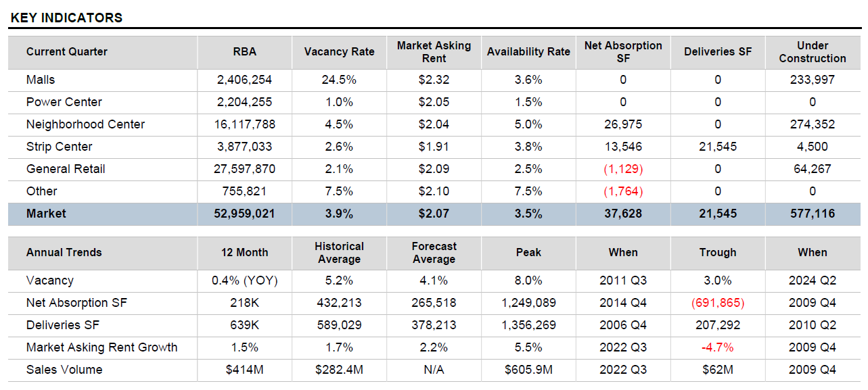Screen dimensions: 868x390
Task: Click the red -4.7% trough value
Action: click(717, 347)
